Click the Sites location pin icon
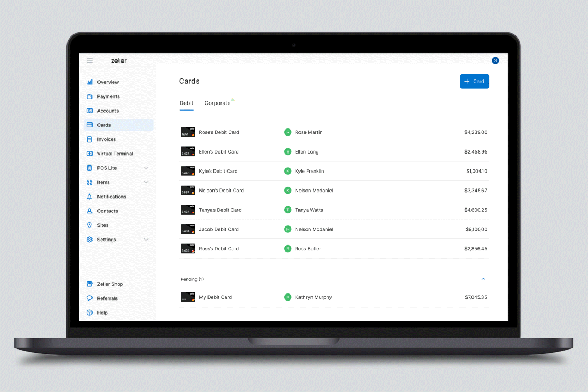588x392 pixels. (x=89, y=225)
